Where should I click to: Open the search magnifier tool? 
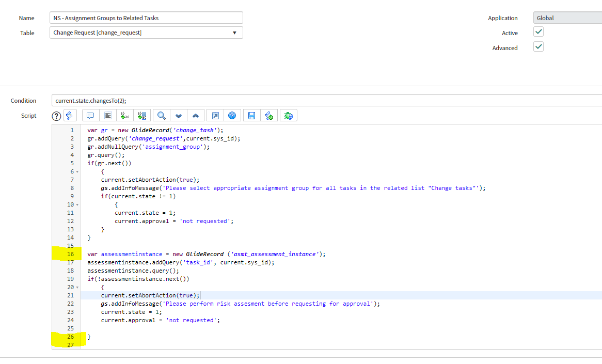(x=162, y=116)
